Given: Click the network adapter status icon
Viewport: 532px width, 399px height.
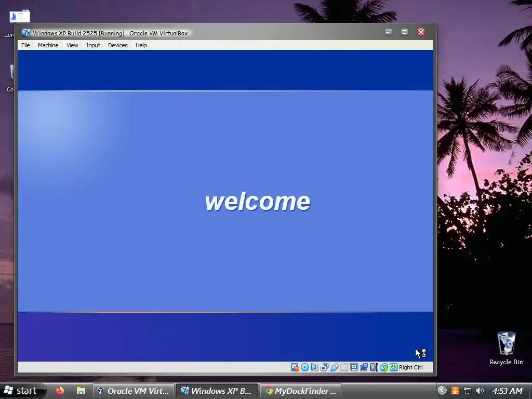Looking at the screenshot, I should pyautogui.click(x=324, y=367).
